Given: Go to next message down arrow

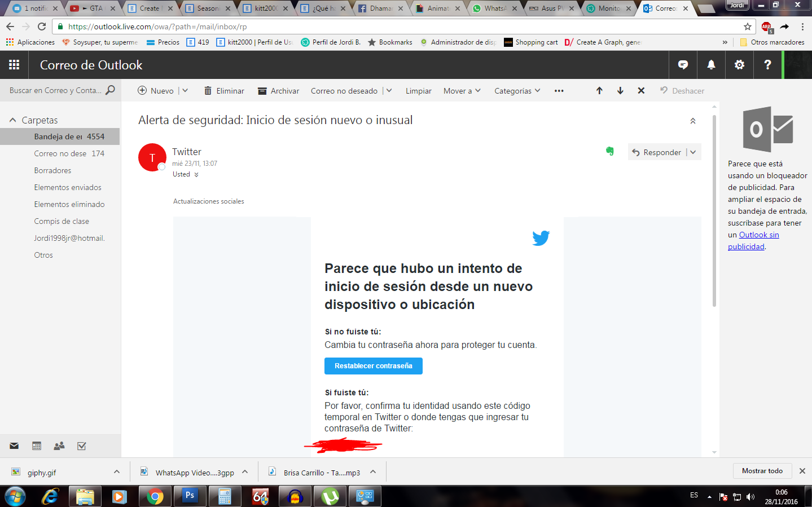Looking at the screenshot, I should pyautogui.click(x=620, y=91).
